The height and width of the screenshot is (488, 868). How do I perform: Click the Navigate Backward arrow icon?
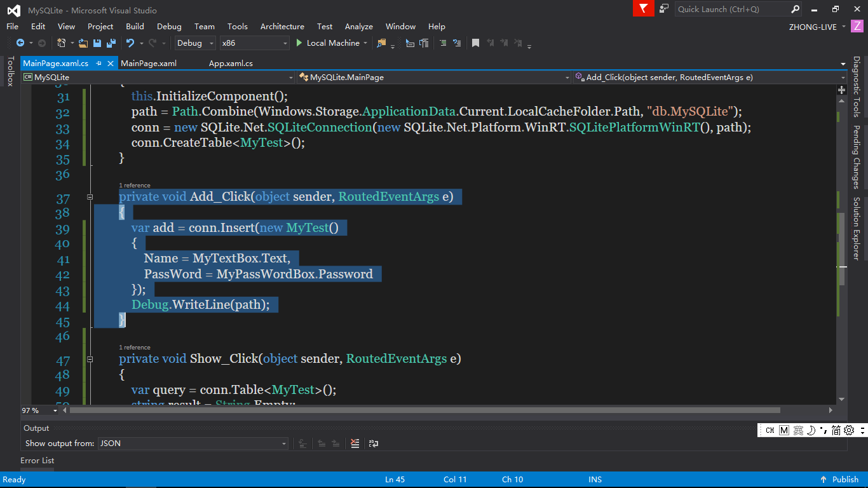pyautogui.click(x=20, y=43)
